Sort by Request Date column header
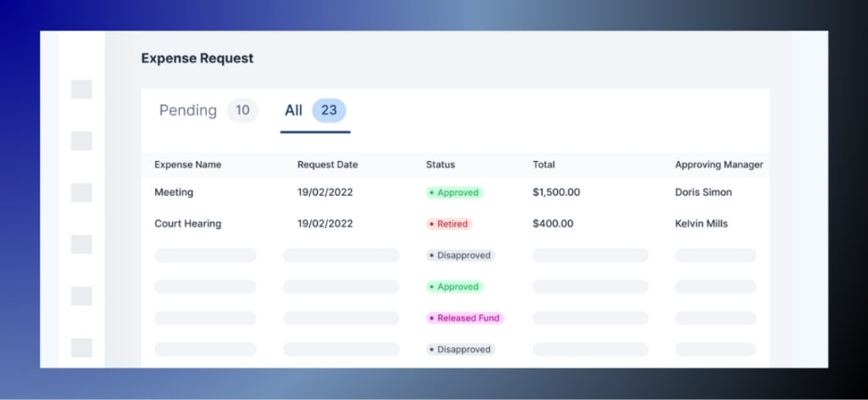Viewport: 868px width, 400px height. (x=327, y=164)
